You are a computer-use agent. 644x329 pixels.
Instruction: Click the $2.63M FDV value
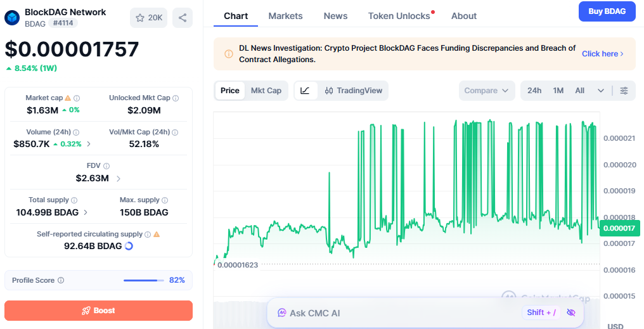coord(93,178)
